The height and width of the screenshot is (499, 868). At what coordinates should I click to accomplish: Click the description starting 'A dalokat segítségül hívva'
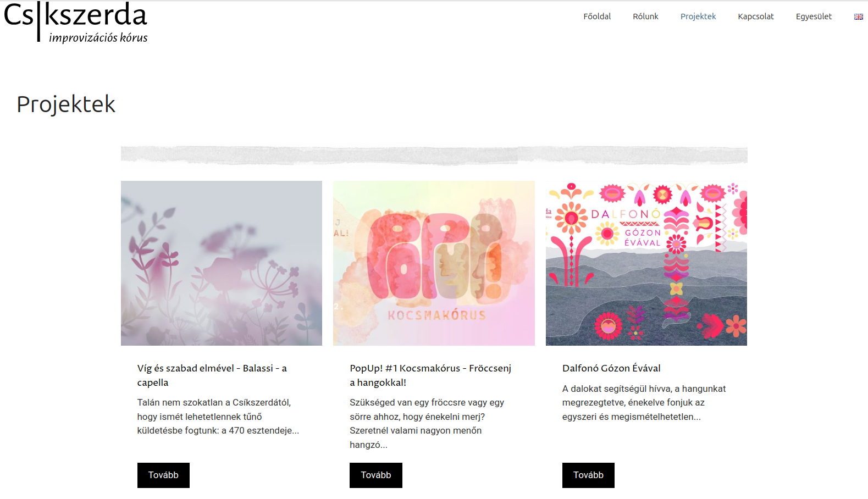pos(644,403)
